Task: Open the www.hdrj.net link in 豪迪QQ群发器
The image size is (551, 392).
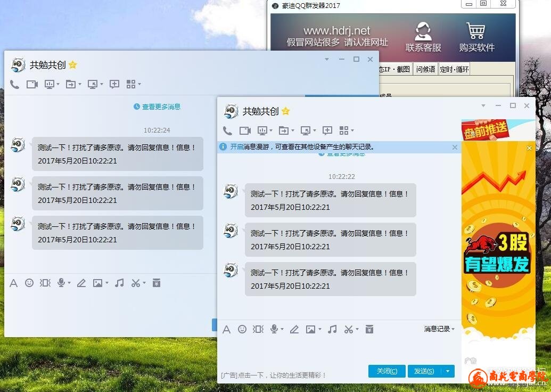Action: coord(337,31)
